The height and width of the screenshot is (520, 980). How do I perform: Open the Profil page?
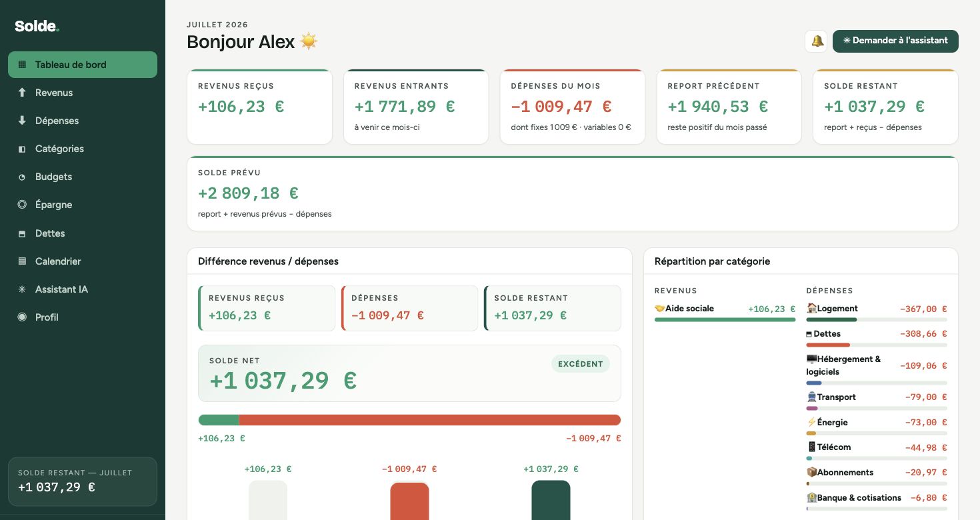click(x=83, y=317)
